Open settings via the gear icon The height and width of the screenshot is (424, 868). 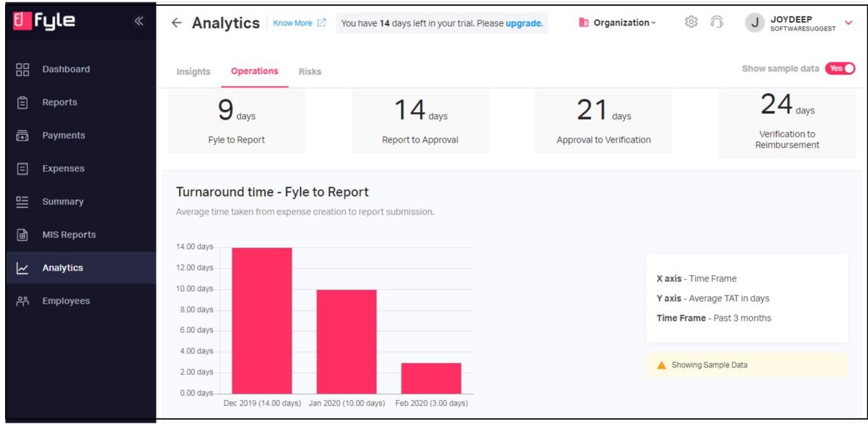pyautogui.click(x=690, y=22)
